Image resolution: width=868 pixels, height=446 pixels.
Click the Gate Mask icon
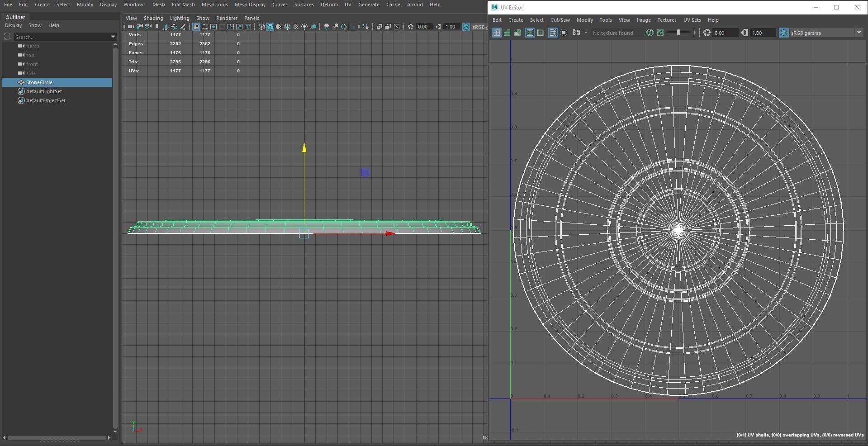click(222, 27)
